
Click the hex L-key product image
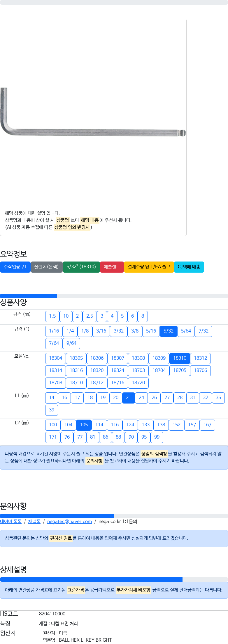coord(93,112)
